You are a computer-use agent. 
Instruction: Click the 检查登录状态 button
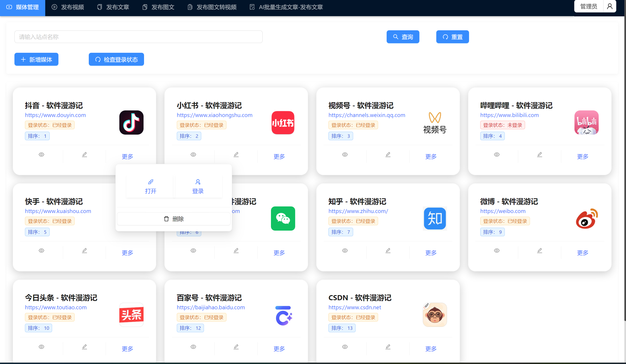116,60
